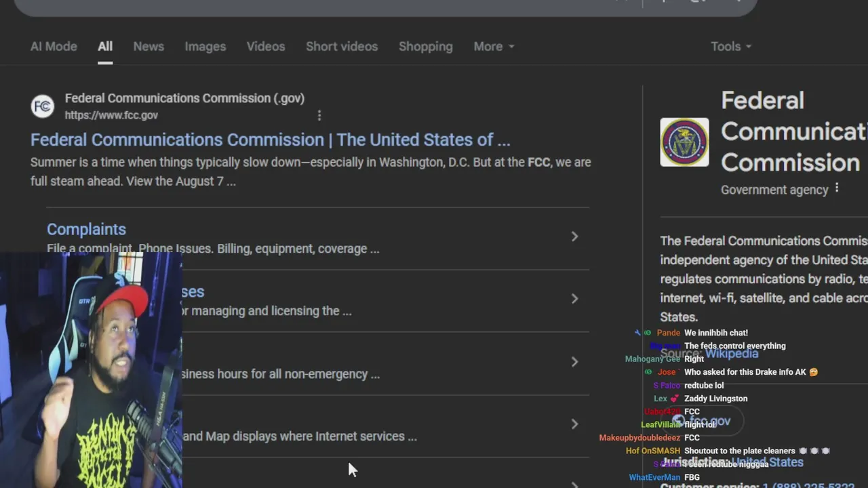868x488 pixels.
Task: Click chat username Makeupbydoubledeez
Action: point(639,438)
